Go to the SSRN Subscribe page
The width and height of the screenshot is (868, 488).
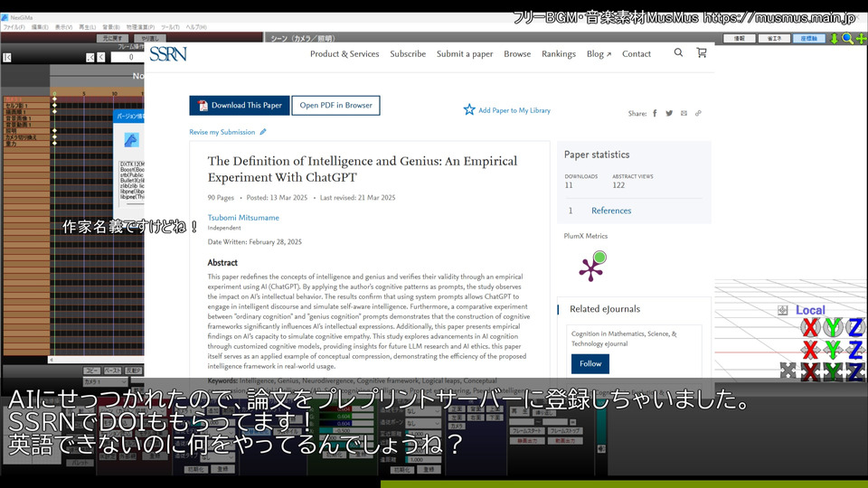(x=408, y=53)
